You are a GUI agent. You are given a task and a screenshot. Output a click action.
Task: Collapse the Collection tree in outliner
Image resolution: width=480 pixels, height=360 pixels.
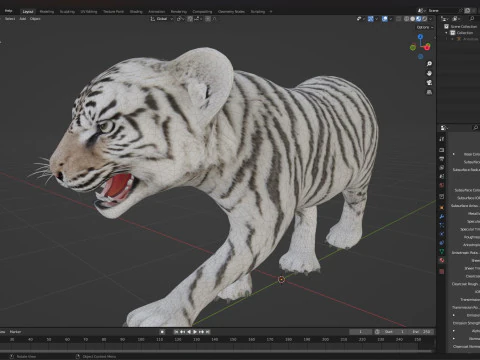click(x=446, y=33)
